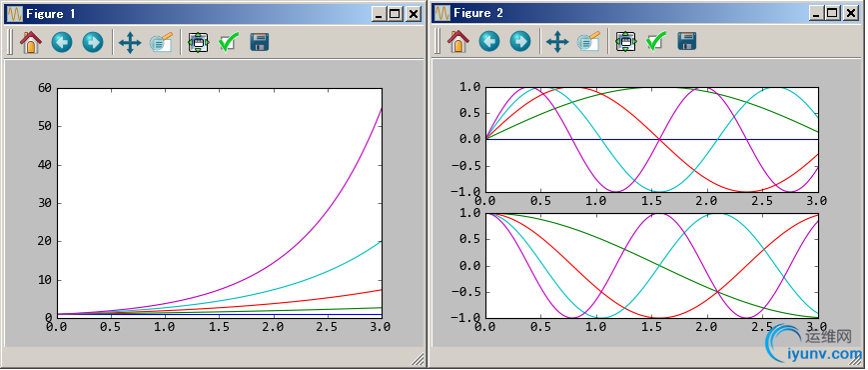Click the Figure 1 resize grip corner
Viewport: 868px width, 370px height.
coord(418,359)
